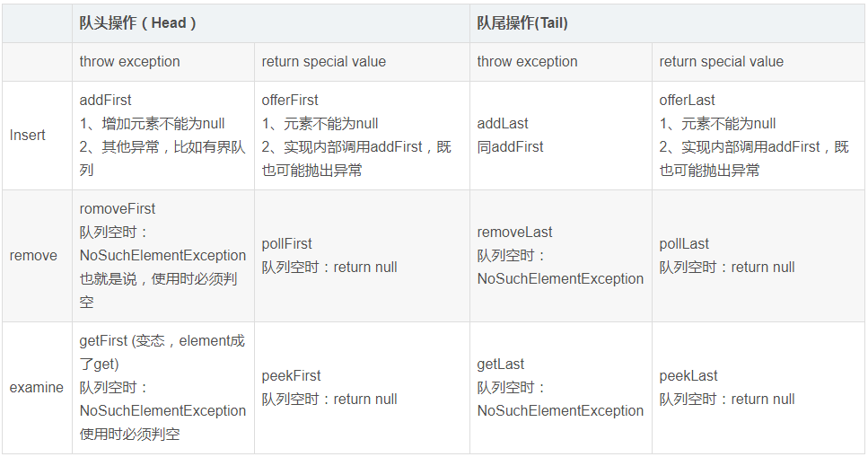Click 同addFirst text in the Tail column
The width and height of the screenshot is (868, 457).
click(510, 147)
